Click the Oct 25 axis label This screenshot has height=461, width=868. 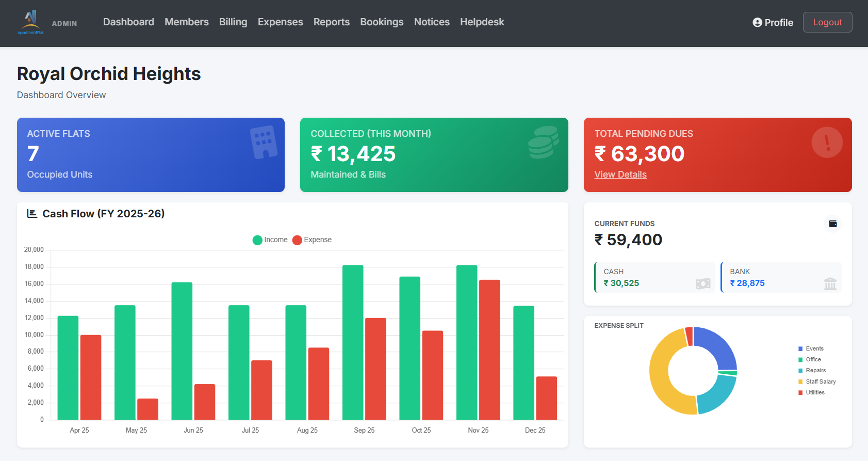(x=421, y=430)
